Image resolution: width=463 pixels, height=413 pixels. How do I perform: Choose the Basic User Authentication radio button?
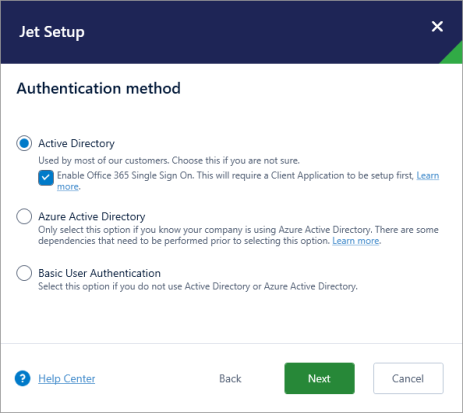pos(24,273)
